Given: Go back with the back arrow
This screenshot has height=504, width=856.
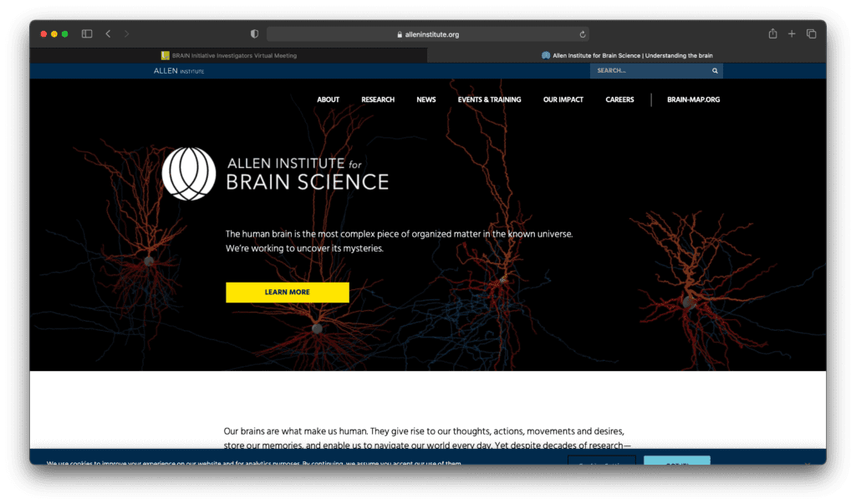Looking at the screenshot, I should pos(108,34).
